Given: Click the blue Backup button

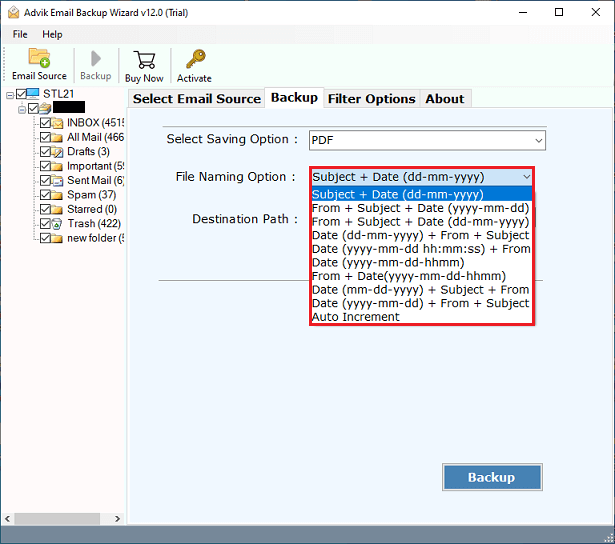Looking at the screenshot, I should click(492, 477).
